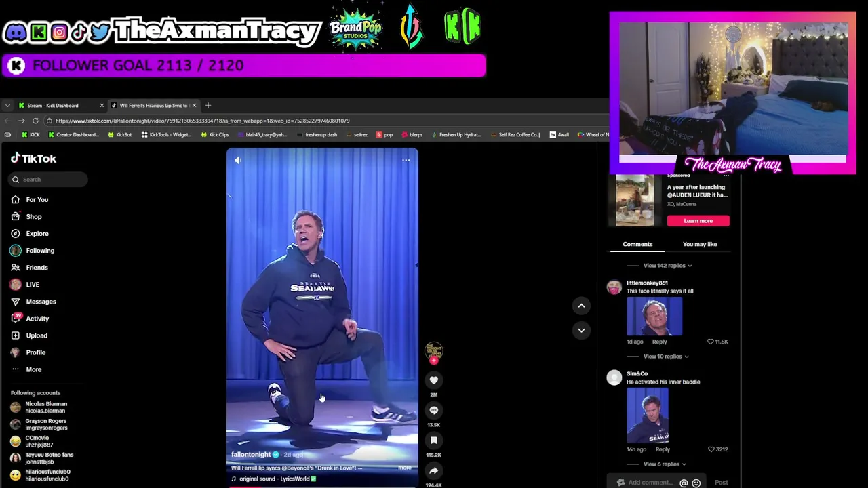868x488 pixels.
Task: Open the video comments bubble icon
Action: [434, 410]
